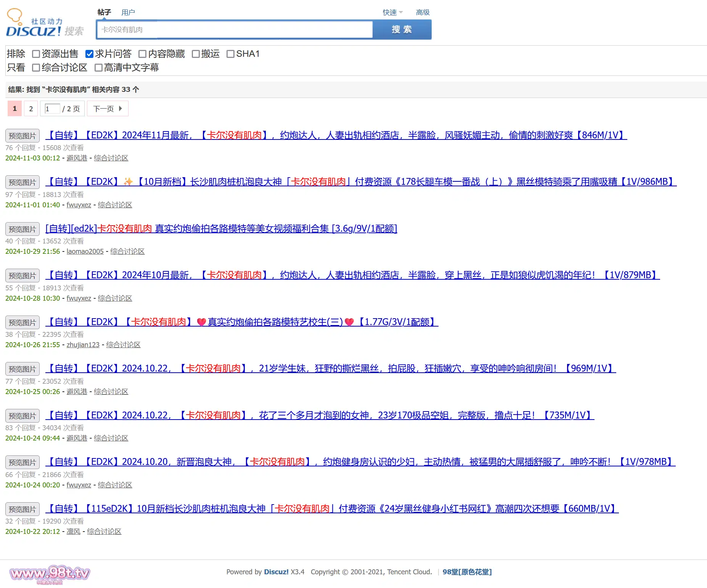Open the 高级 advanced search
Viewport: 707px width, 588px height.
point(423,13)
